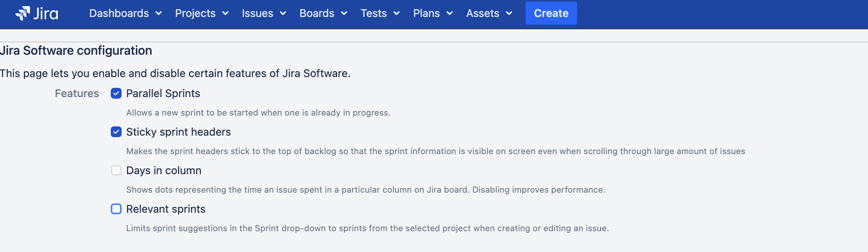Expand the Boards dropdown chevron

(x=344, y=13)
